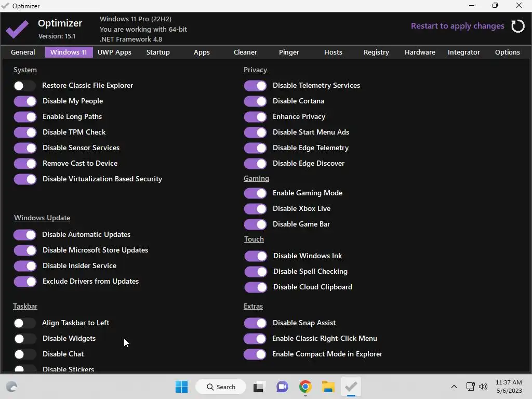Toggle Disable Spell Checking switch
Image resolution: width=532 pixels, height=399 pixels.
click(x=256, y=271)
